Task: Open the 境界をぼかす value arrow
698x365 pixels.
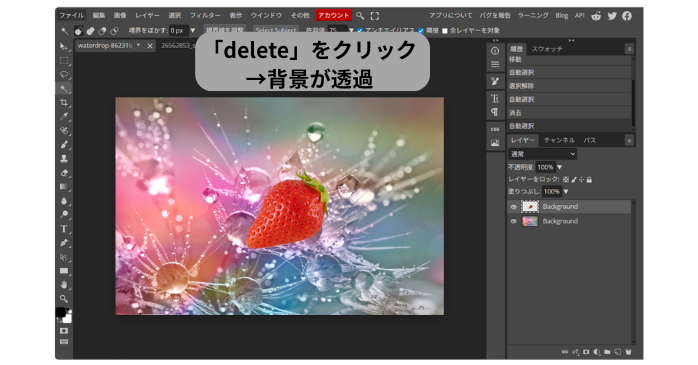Action: (193, 31)
